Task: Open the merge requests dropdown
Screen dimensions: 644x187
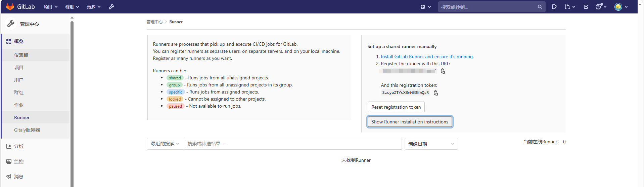Action: click(x=570, y=7)
